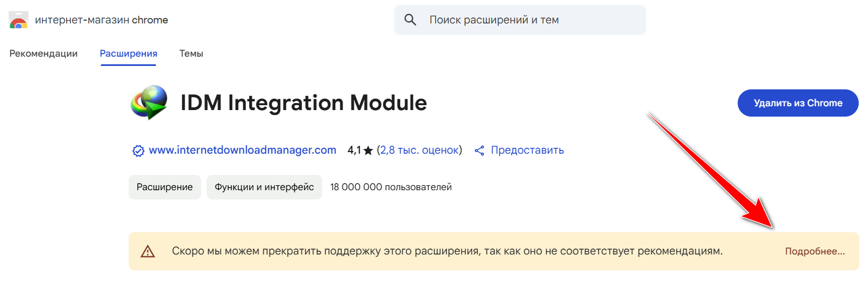Switch to the Расширения tab

click(x=129, y=53)
